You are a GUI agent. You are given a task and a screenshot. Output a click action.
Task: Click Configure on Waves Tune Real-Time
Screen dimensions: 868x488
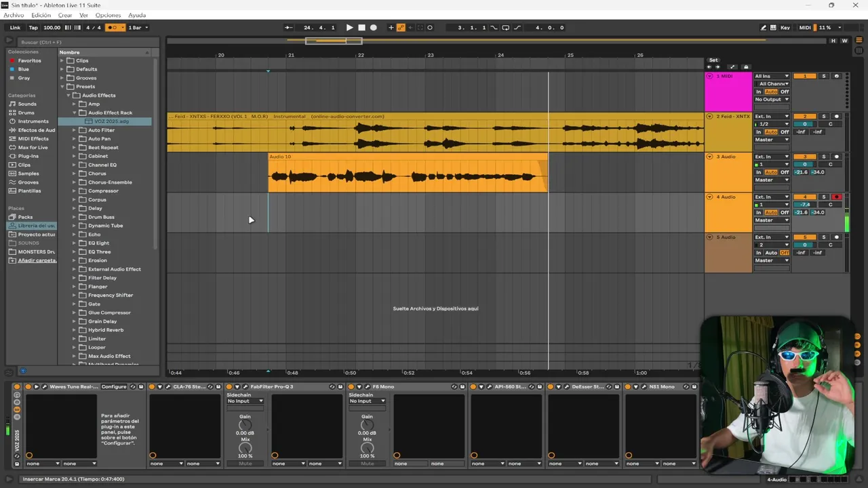coord(114,387)
